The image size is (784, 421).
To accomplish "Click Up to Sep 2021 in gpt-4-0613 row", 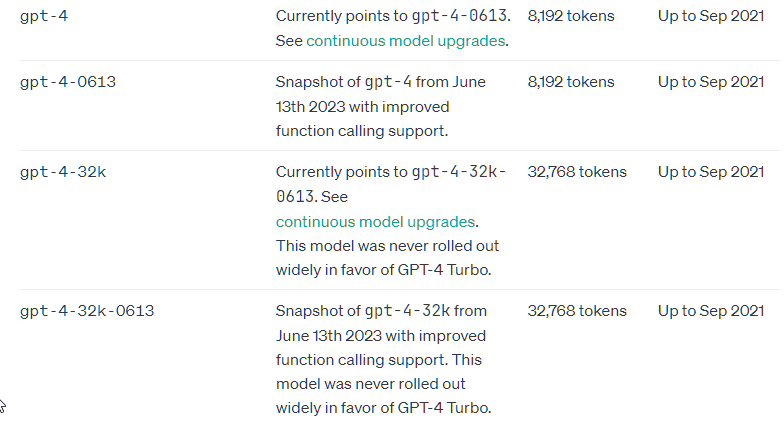I will (711, 82).
